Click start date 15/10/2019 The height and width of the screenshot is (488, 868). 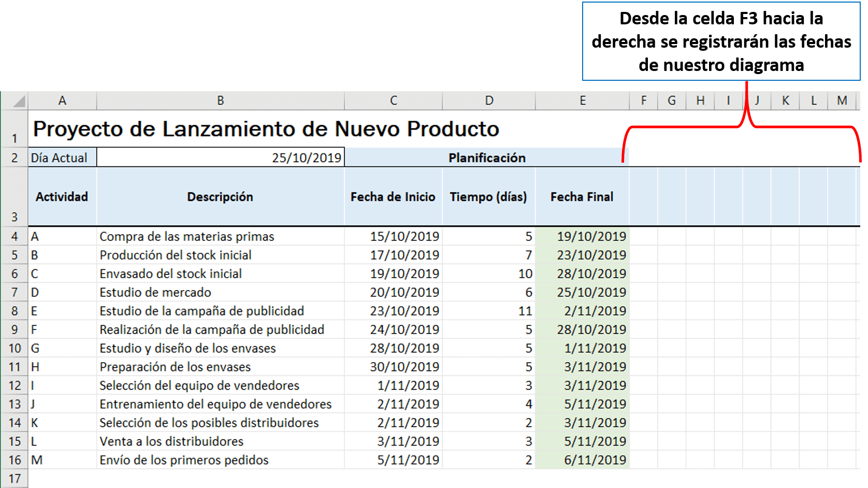[394, 236]
